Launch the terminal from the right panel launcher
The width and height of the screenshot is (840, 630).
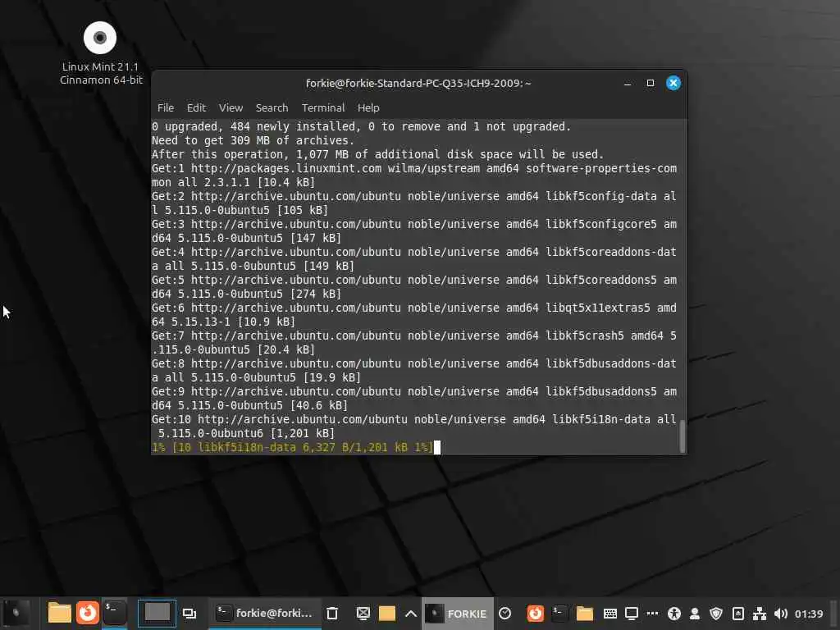point(559,613)
